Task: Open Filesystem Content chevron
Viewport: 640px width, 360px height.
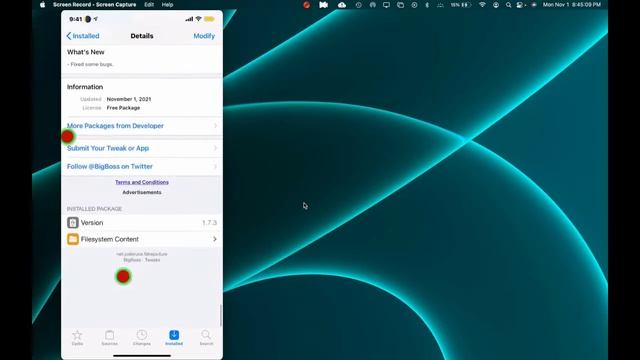Action: (x=215, y=239)
